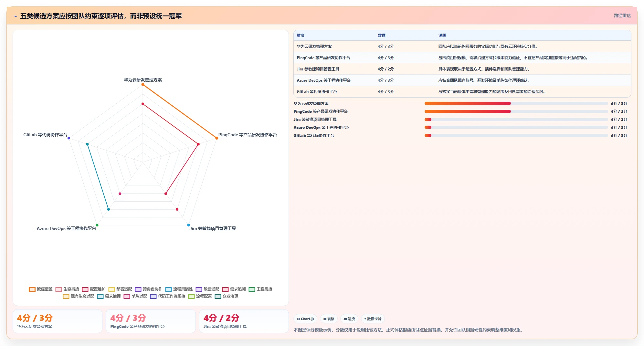644x346 pixels.
Task: Toggle the 流程覆盖 legend item
Action: [x=41, y=289]
